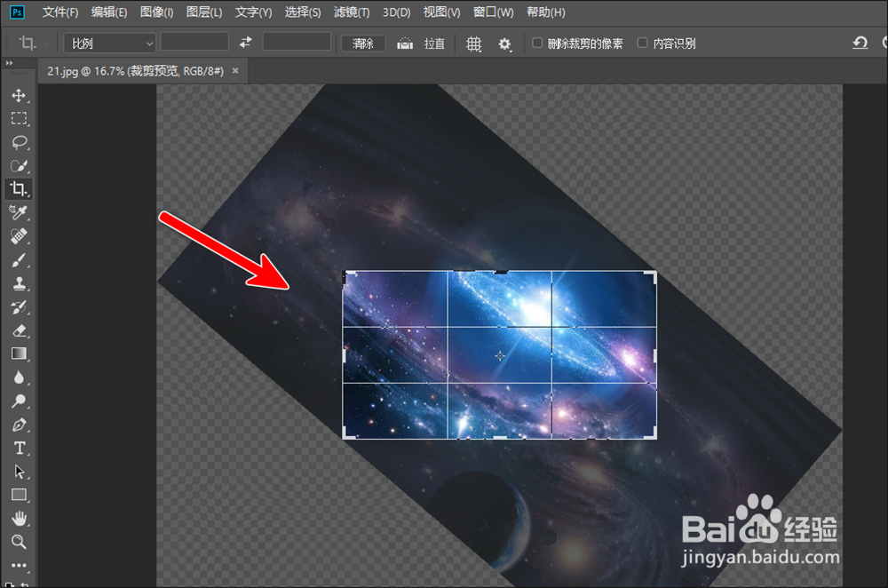This screenshot has width=888, height=588.
Task: Select the Move tool
Action: click(19, 95)
